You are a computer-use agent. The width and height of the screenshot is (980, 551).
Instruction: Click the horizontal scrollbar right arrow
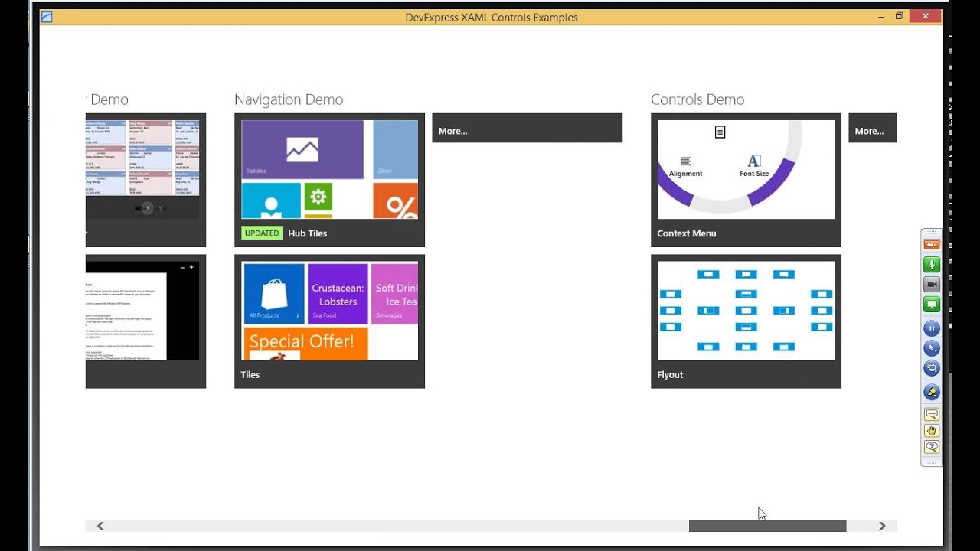[x=882, y=526]
